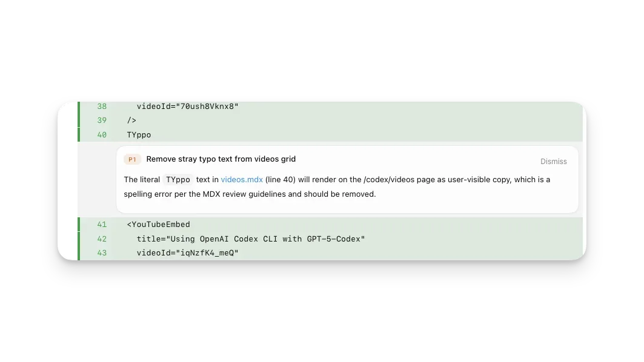This screenshot has width=644, height=362.
Task: Click the green added-line marker beside line 40
Action: tap(79, 134)
